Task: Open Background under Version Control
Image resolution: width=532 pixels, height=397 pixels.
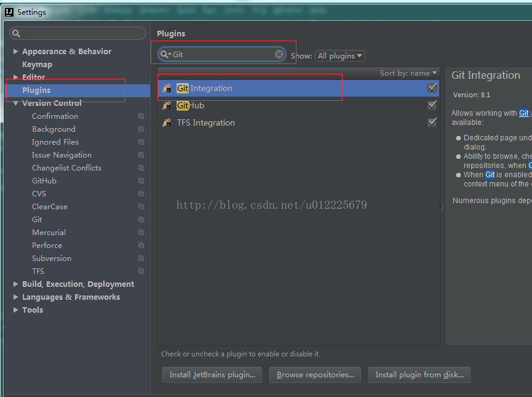Action: (54, 129)
